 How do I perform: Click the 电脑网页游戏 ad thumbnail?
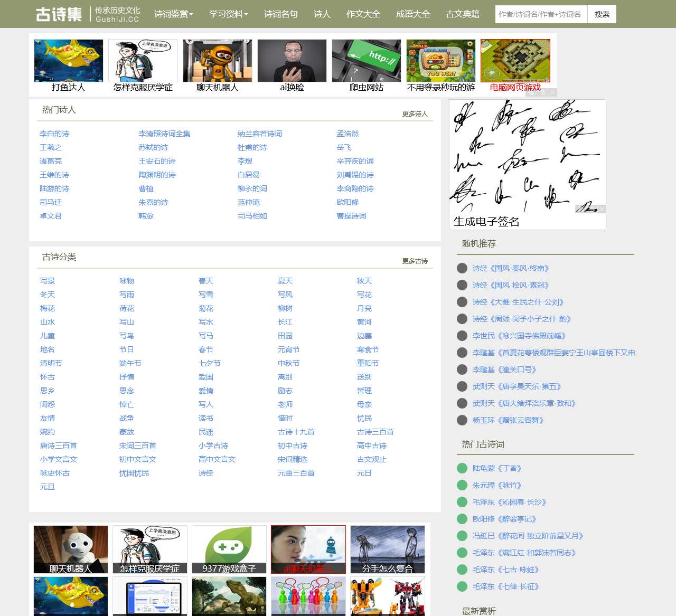pyautogui.click(x=515, y=66)
